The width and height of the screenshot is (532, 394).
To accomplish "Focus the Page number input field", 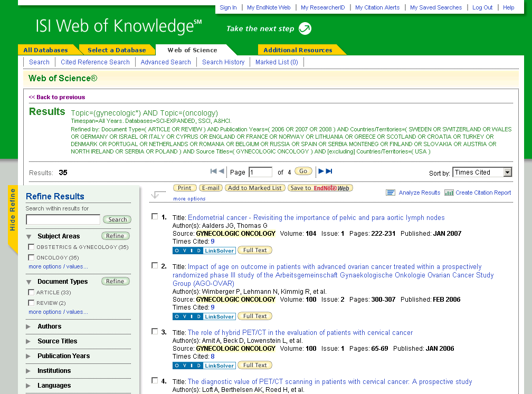I will pyautogui.click(x=261, y=172).
